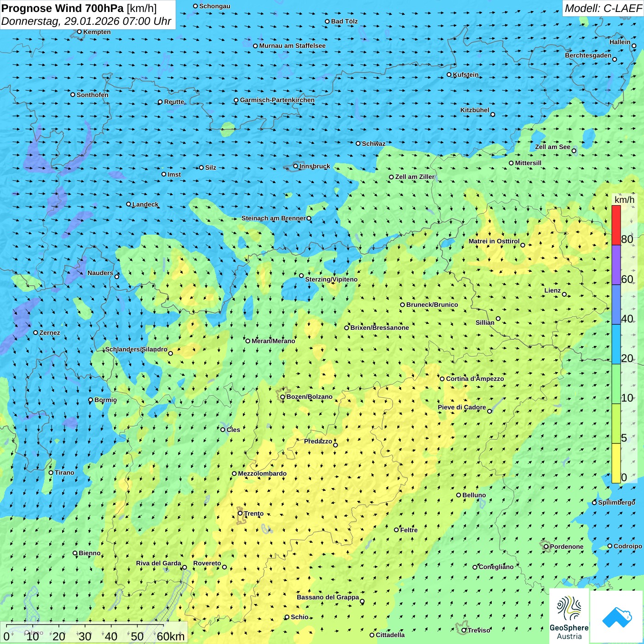
Task: Click the blue bird app logo
Action: [x=617, y=617]
